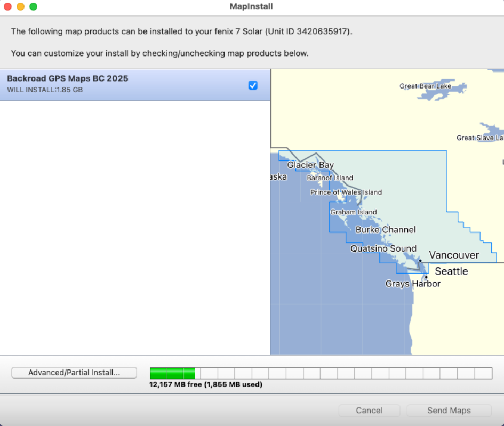Minimize MapInstall with the yellow button

[x=21, y=6]
